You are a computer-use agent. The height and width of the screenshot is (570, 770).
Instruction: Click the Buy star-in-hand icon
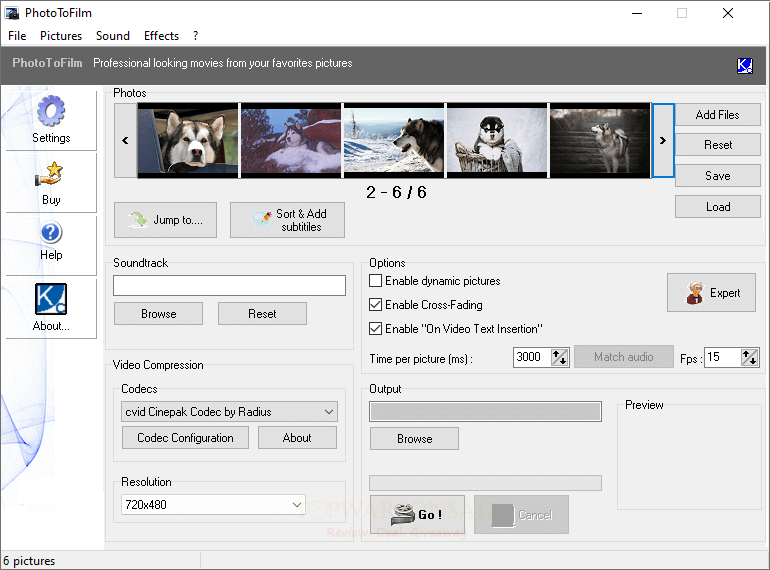click(50, 174)
